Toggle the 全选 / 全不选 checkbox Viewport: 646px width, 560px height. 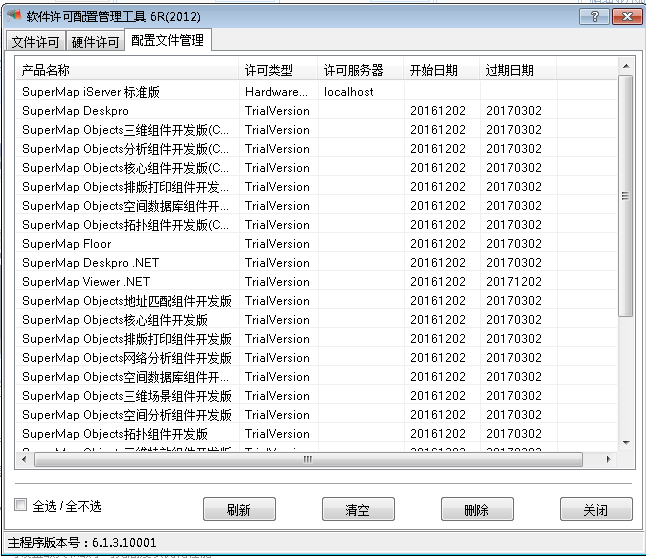click(20, 505)
